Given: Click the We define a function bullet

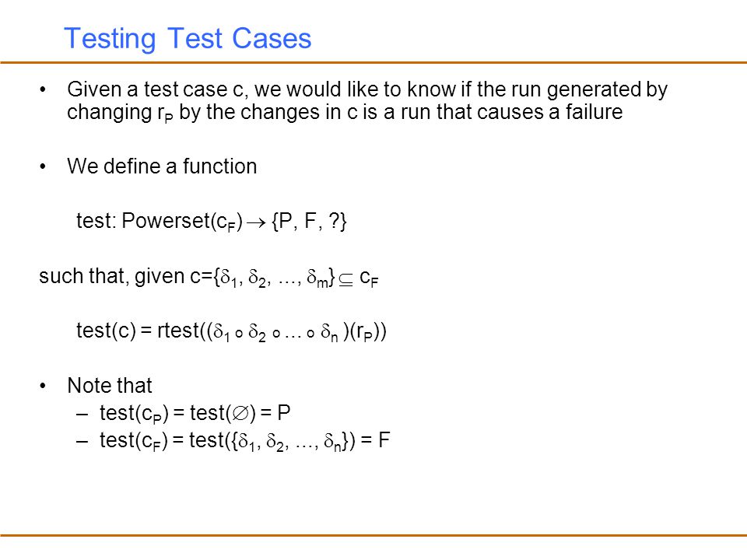Looking at the screenshot, I should pos(162,166).
